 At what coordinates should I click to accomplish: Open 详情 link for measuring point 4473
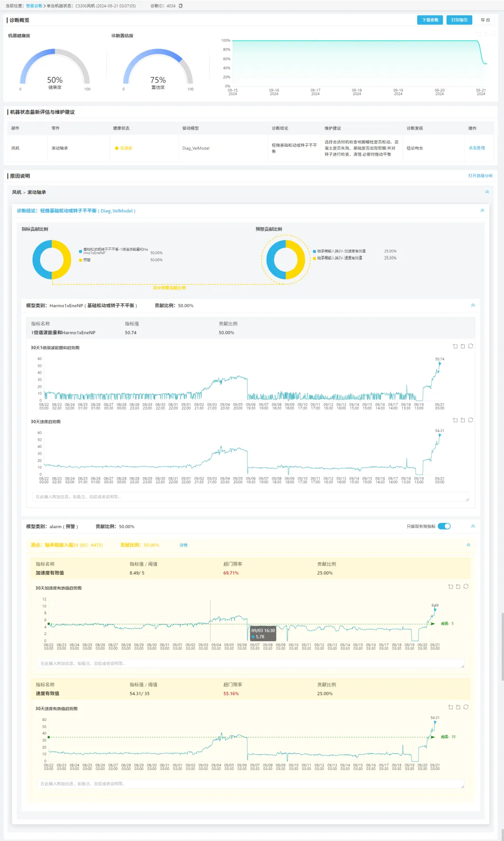(183, 545)
